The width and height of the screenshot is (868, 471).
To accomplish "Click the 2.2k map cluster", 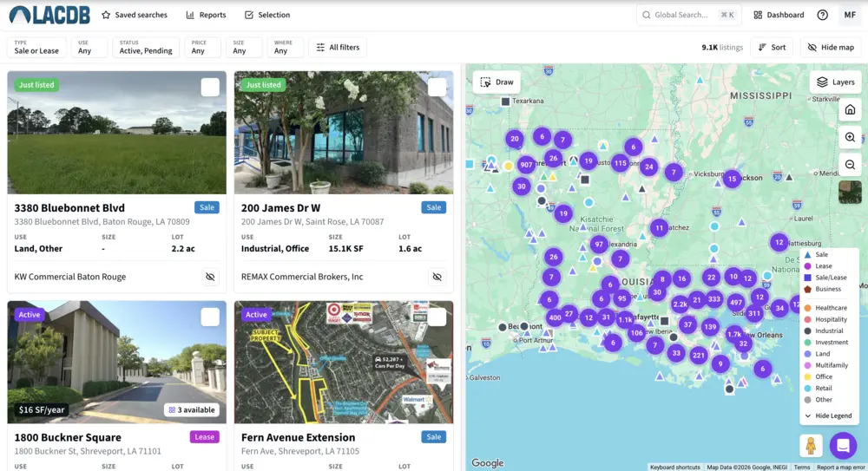I will point(680,304).
